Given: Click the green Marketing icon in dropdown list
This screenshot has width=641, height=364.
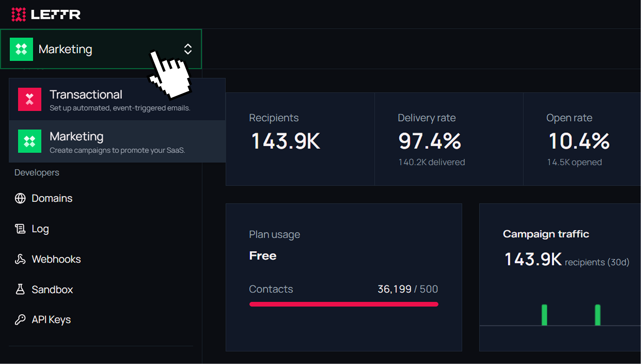Looking at the screenshot, I should (x=30, y=141).
